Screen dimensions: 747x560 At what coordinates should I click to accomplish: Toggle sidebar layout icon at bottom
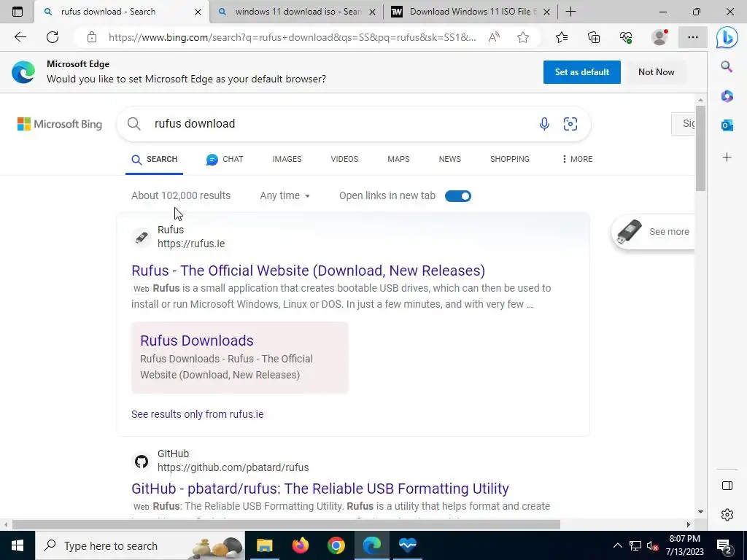(727, 486)
